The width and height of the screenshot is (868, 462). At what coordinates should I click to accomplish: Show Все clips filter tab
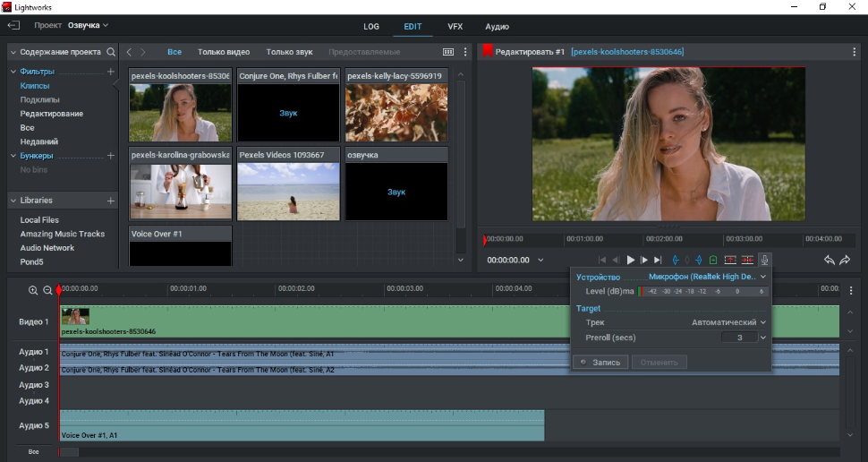pyautogui.click(x=174, y=52)
